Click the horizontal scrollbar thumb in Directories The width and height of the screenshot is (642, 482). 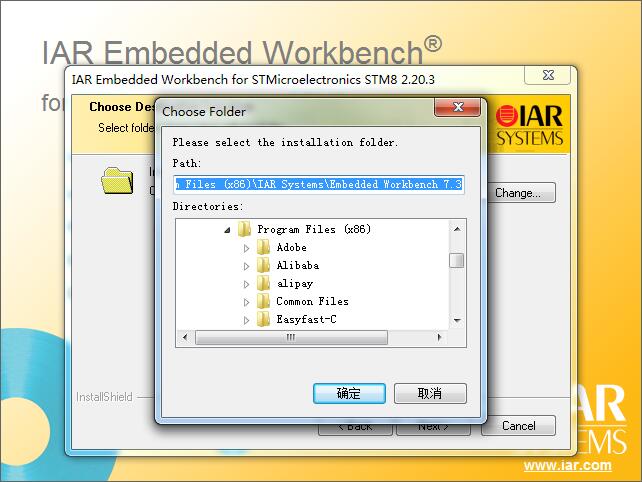pos(291,337)
